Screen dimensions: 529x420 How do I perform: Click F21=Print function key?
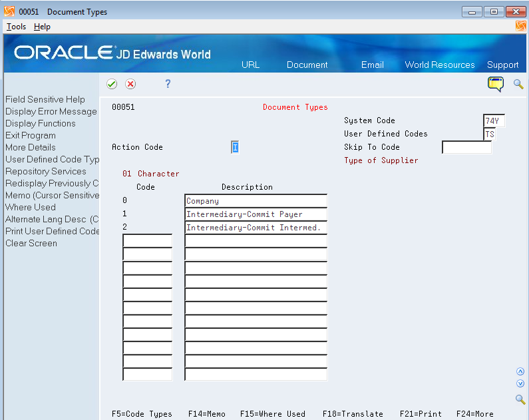coord(421,414)
